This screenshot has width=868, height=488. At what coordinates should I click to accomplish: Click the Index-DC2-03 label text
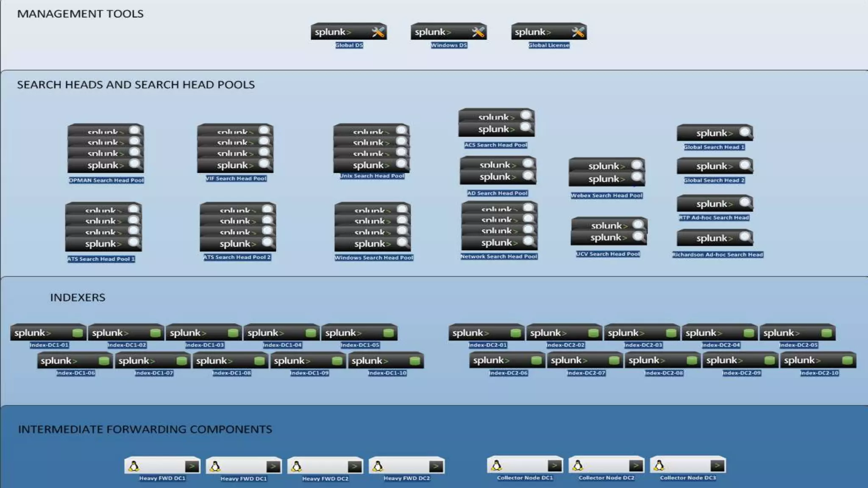(643, 345)
